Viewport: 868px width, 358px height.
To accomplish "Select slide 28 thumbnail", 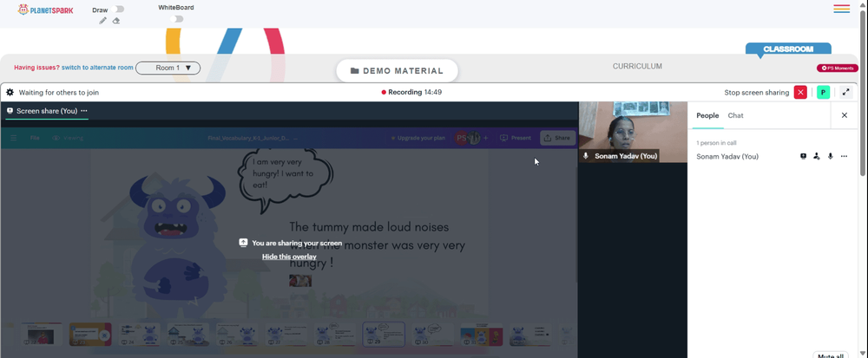I will click(x=335, y=335).
